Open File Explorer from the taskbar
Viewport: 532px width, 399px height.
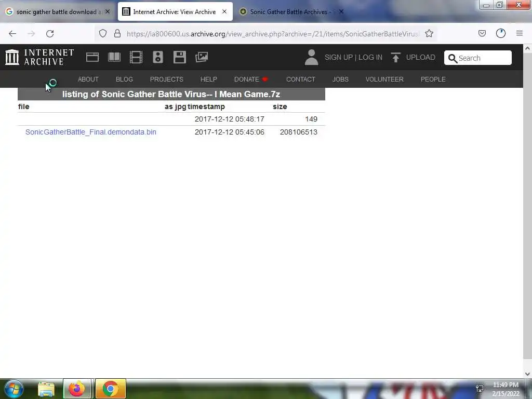pos(46,389)
